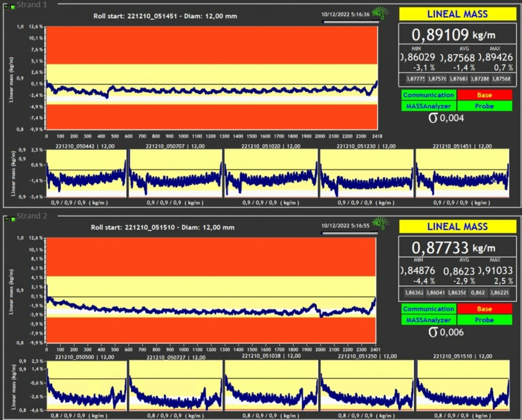This screenshot has height=420, width=522.
Task: Select the Strand 2 panel title
Action: click(32, 216)
